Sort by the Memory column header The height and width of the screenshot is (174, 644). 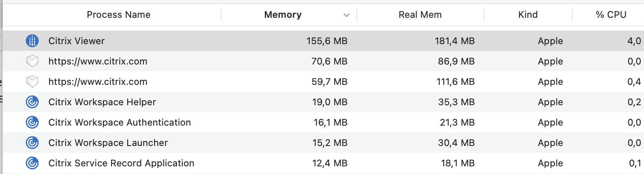tap(283, 15)
